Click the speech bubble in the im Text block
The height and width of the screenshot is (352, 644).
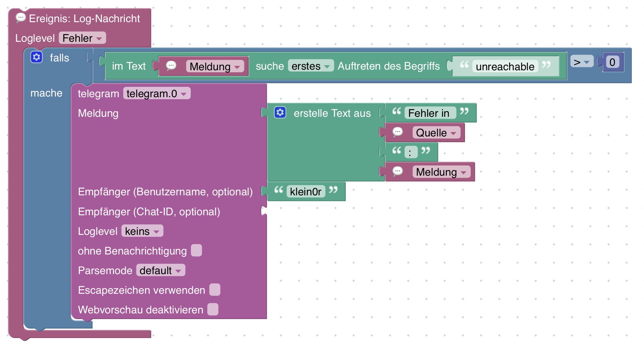(171, 66)
